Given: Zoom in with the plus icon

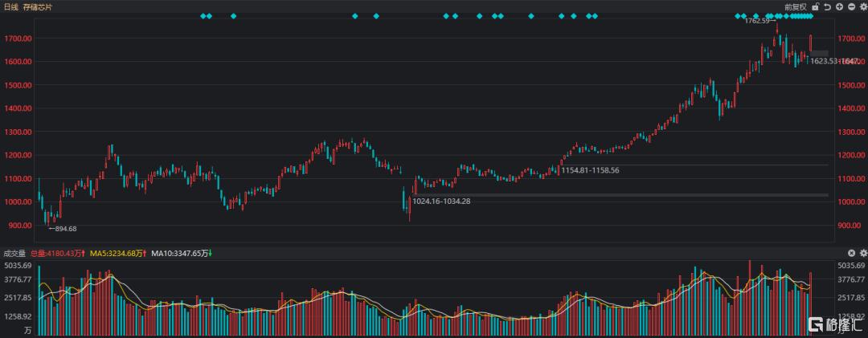Looking at the screenshot, I should point(838,6).
